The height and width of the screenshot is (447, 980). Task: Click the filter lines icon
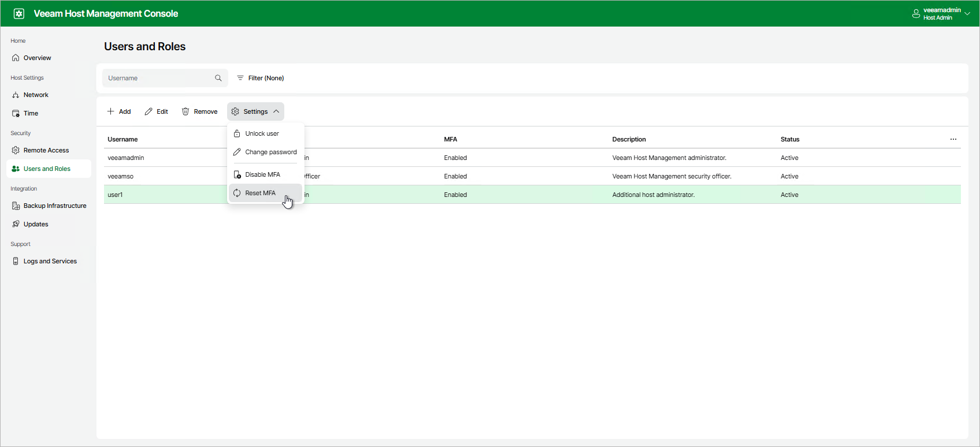(x=240, y=78)
